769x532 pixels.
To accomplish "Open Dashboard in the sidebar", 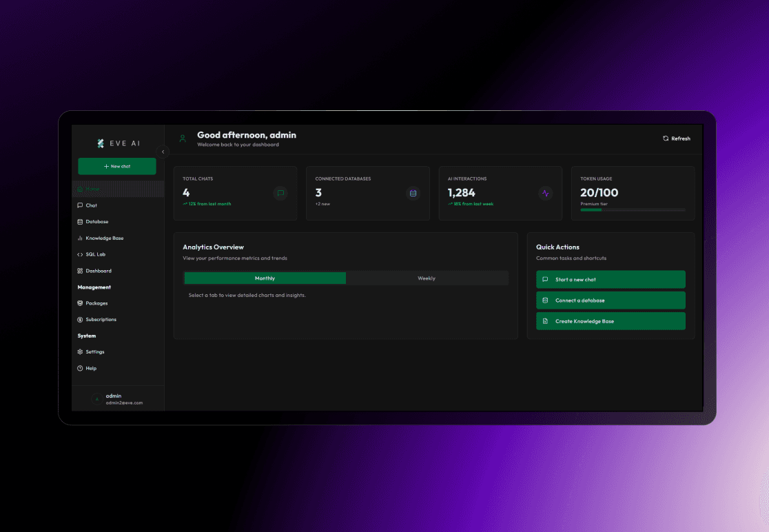I will (x=118, y=271).
